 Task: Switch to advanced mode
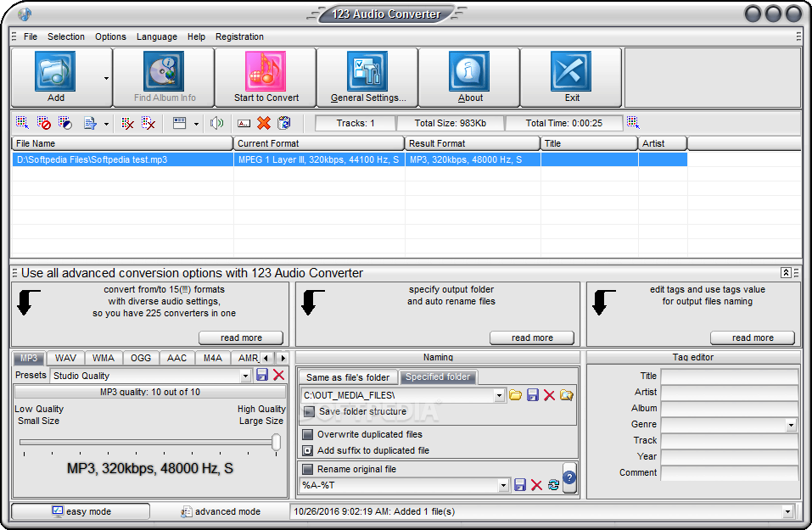click(x=220, y=511)
